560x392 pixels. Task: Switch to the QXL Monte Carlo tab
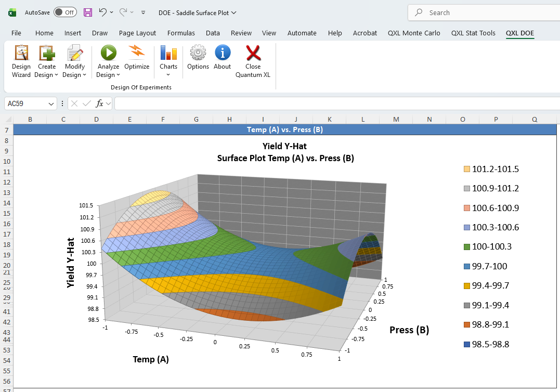point(414,33)
